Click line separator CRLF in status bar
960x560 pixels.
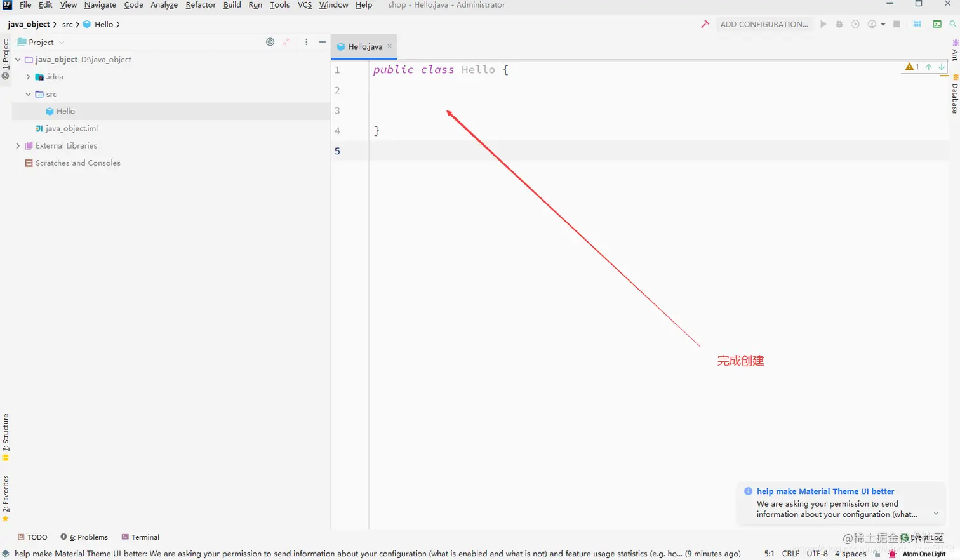point(790,554)
